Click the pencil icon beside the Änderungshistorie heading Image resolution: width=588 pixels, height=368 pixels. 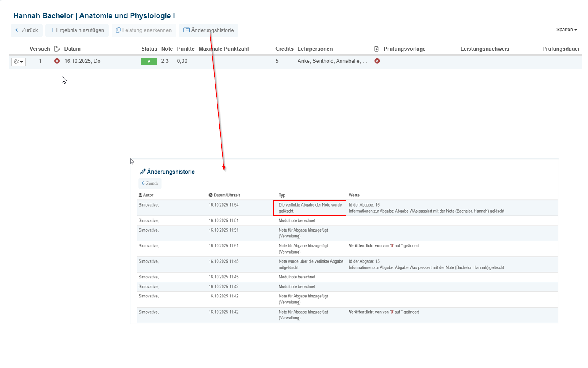click(x=143, y=172)
